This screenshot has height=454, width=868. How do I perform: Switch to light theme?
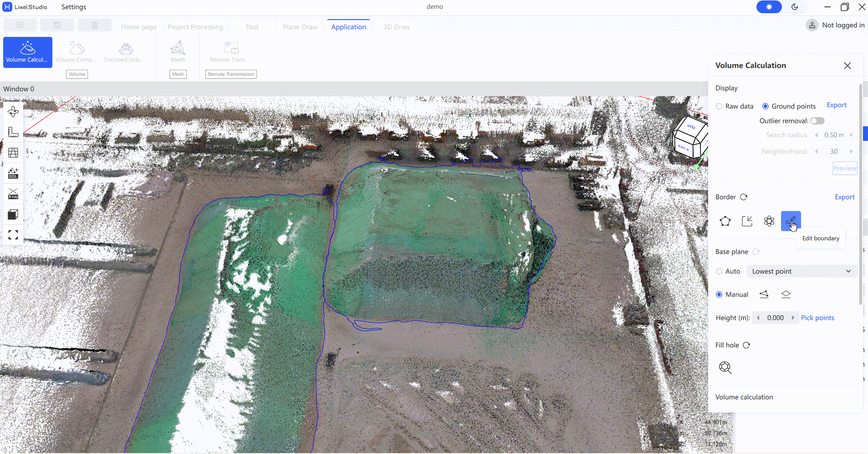(x=769, y=7)
